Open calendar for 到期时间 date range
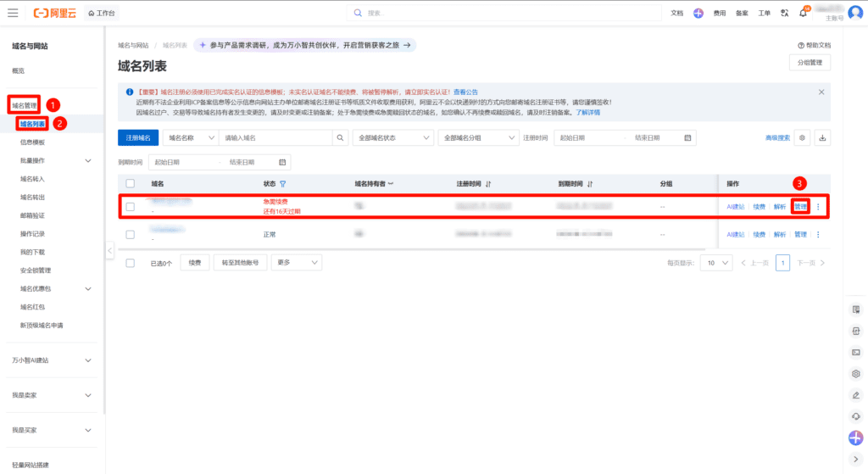This screenshot has height=474, width=868. [x=282, y=162]
